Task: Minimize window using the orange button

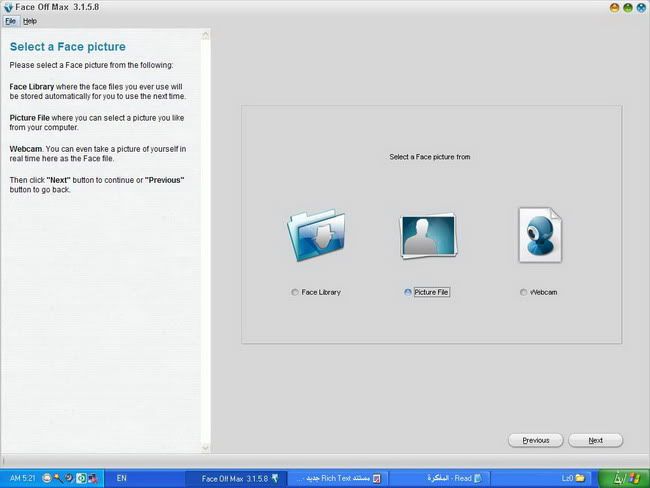Action: (614, 7)
